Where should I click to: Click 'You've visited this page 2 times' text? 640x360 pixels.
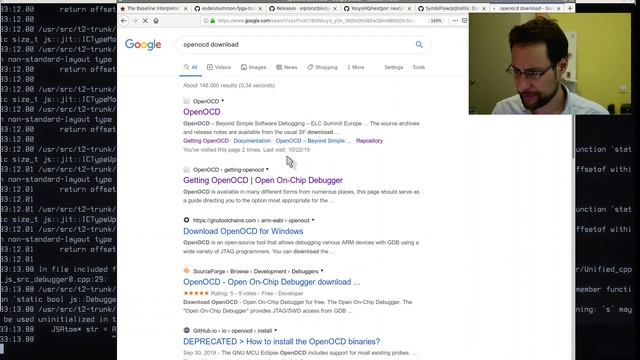coord(247,150)
